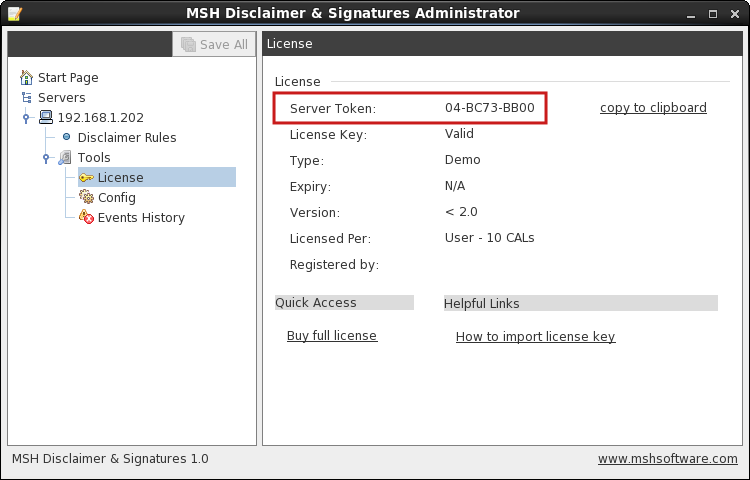Click the notepad app icon in title bar
This screenshot has width=750, height=480.
point(14,13)
